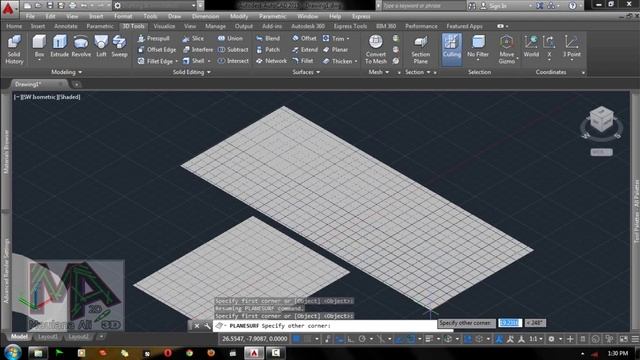Open the Home ribbon tab

click(x=14, y=26)
